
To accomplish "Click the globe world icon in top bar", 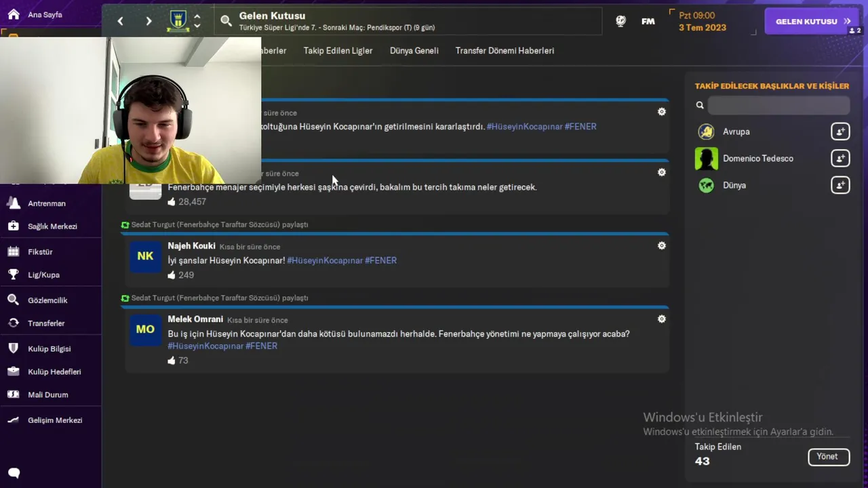I will 620,21.
